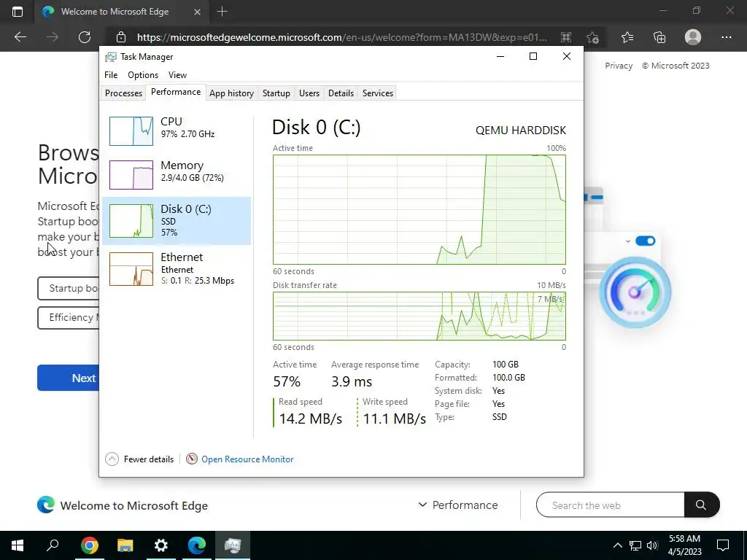Select the Disk 0 (C:) item
The width and height of the screenshot is (747, 560).
click(177, 220)
